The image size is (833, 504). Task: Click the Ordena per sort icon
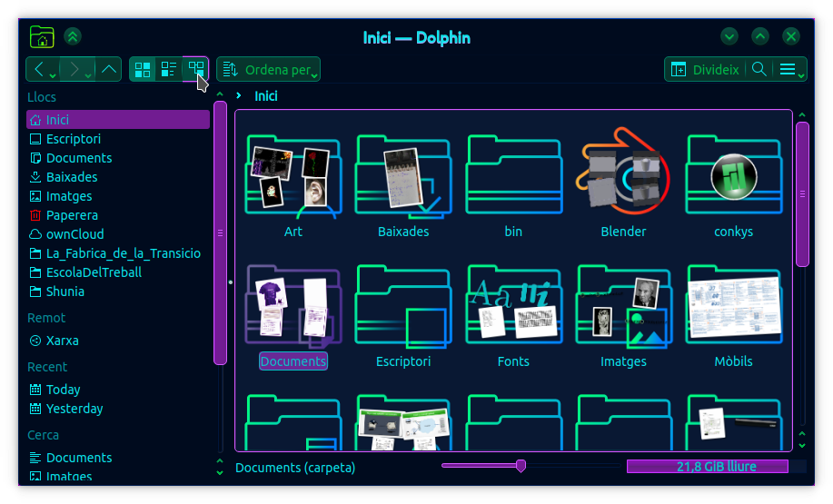tap(230, 70)
